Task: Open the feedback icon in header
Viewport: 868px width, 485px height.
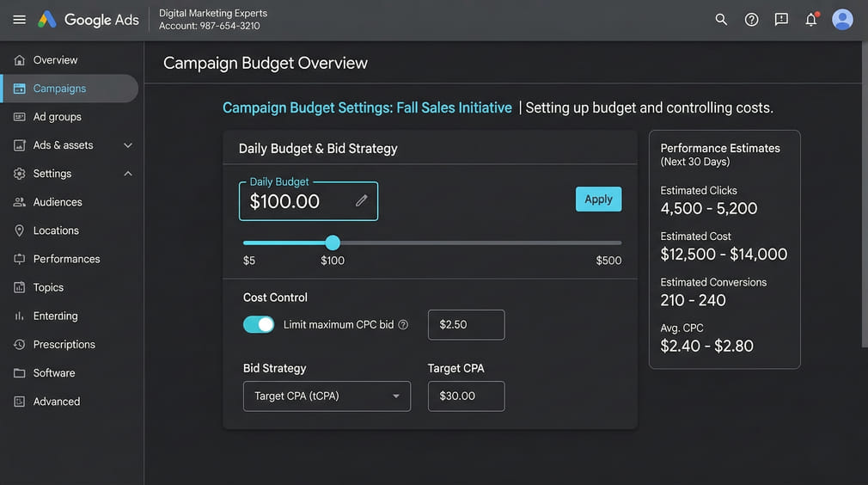Action: 781,20
